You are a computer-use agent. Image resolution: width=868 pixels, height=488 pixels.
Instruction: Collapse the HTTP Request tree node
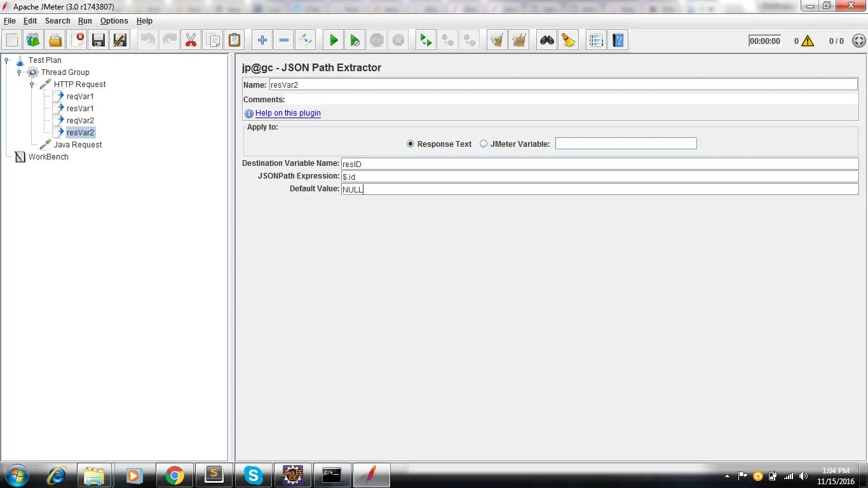pyautogui.click(x=32, y=85)
